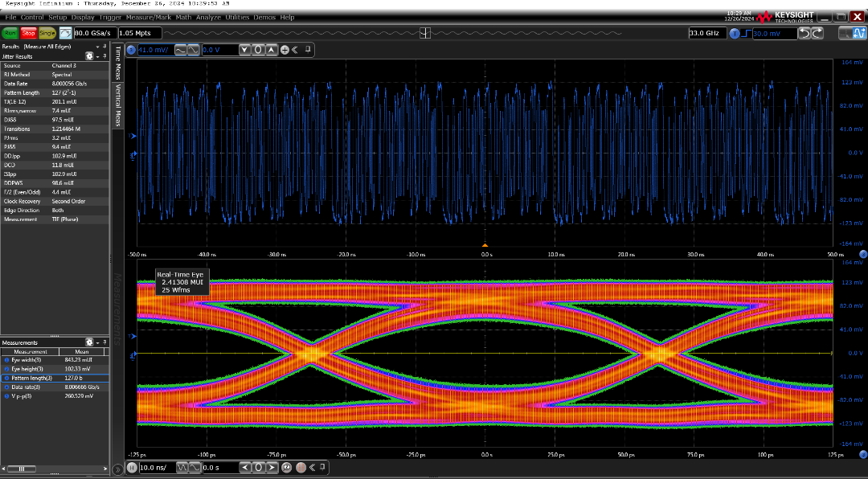The width and height of the screenshot is (868, 479).
Task: Click the auto scale icon beside Single
Action: [x=65, y=33]
